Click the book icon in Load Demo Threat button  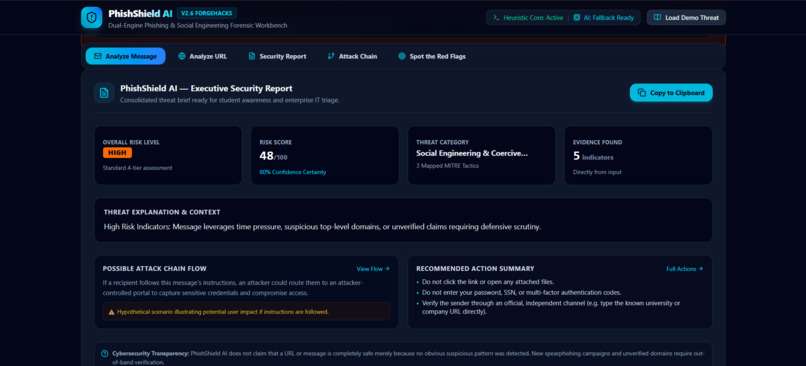[657, 17]
